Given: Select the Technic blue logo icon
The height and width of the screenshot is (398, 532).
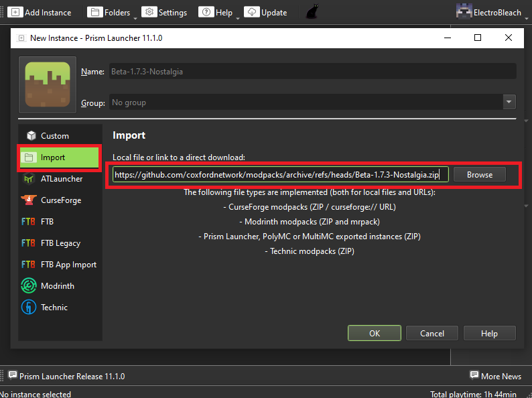Looking at the screenshot, I should click(29, 307).
